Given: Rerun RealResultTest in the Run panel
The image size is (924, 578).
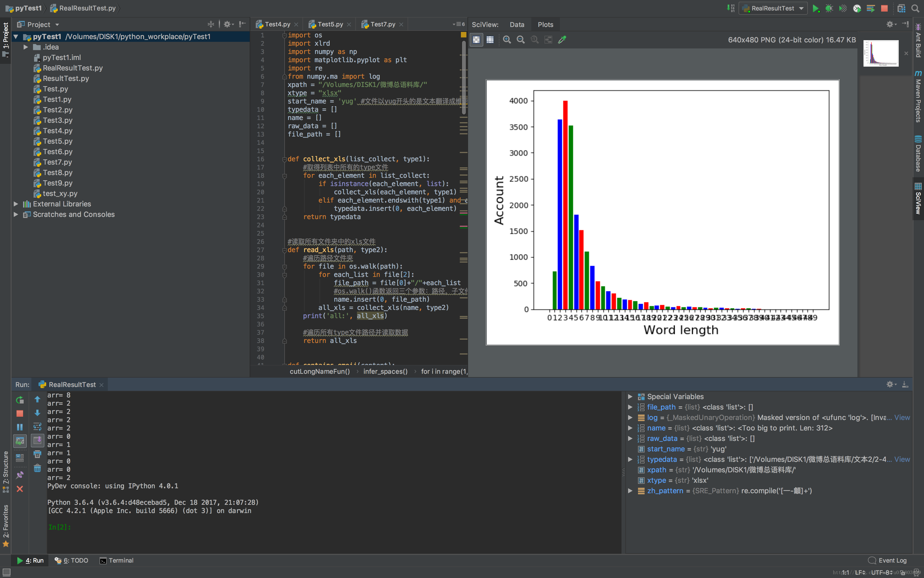Looking at the screenshot, I should [x=20, y=400].
